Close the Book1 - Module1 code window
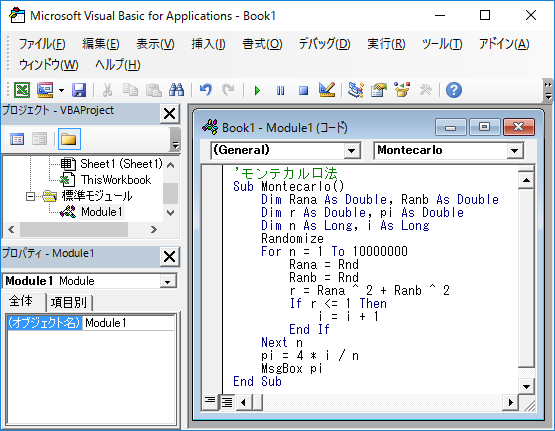This screenshot has width=555, height=431. pos(519,127)
